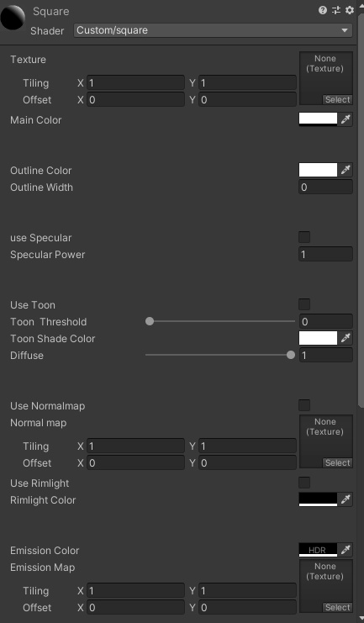This screenshot has height=623, width=364.
Task: Click Normal map Offset Y field
Action: click(247, 462)
